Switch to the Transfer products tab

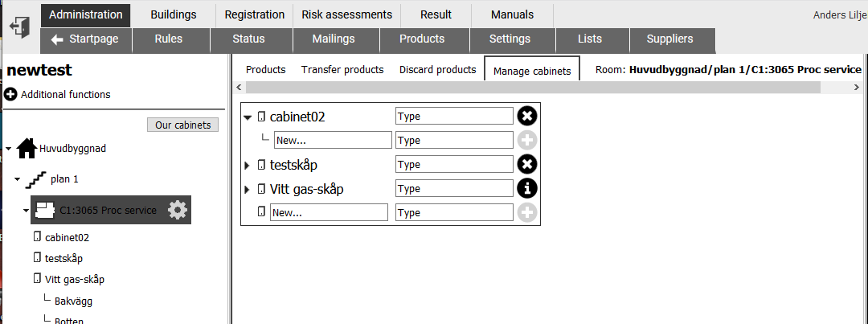tap(342, 70)
